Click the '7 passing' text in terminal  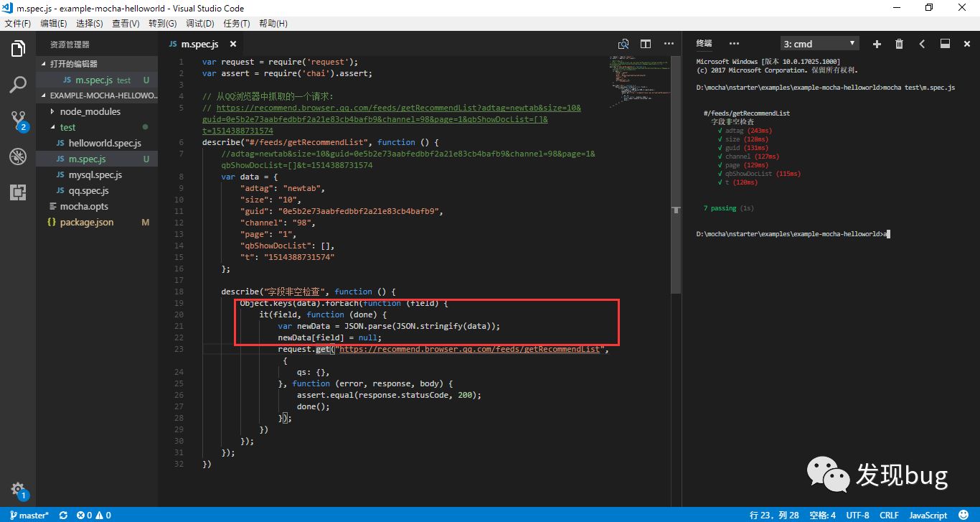point(720,208)
